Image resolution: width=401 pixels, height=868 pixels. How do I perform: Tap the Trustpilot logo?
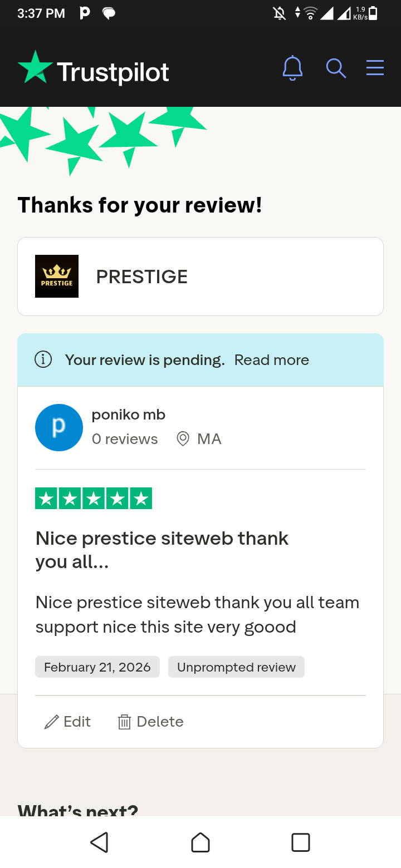94,71
